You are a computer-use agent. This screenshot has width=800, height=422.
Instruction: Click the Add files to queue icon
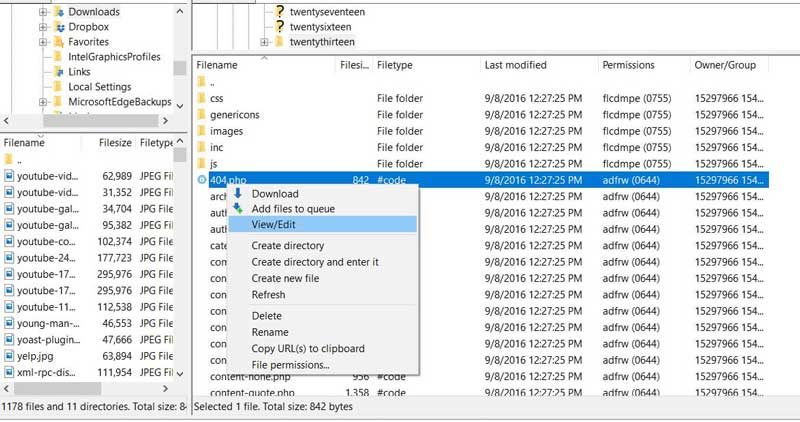pos(238,209)
